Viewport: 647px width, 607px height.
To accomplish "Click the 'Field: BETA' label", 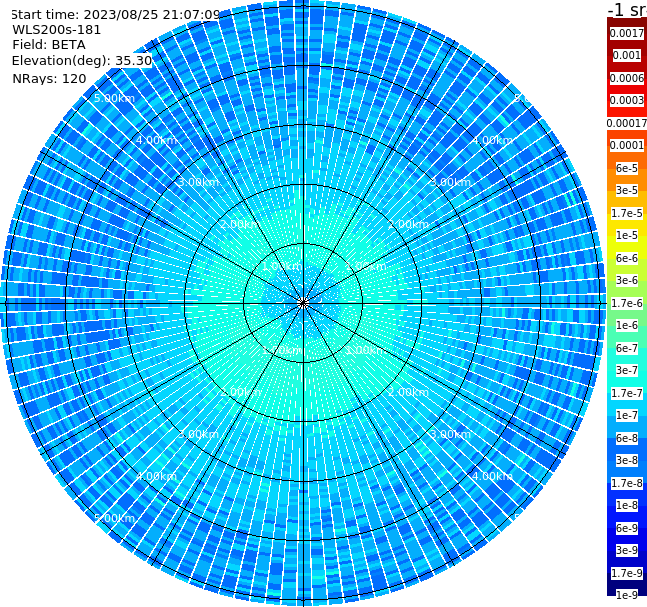I will click(49, 45).
